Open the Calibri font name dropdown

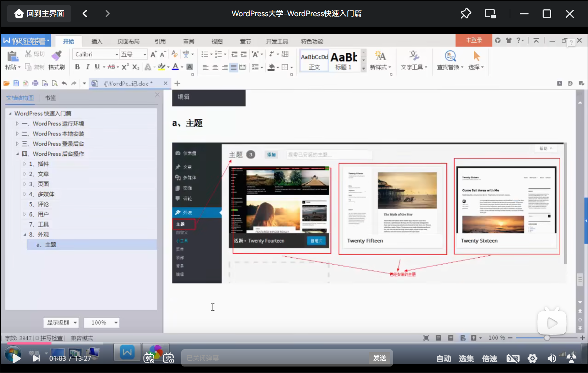(x=117, y=54)
